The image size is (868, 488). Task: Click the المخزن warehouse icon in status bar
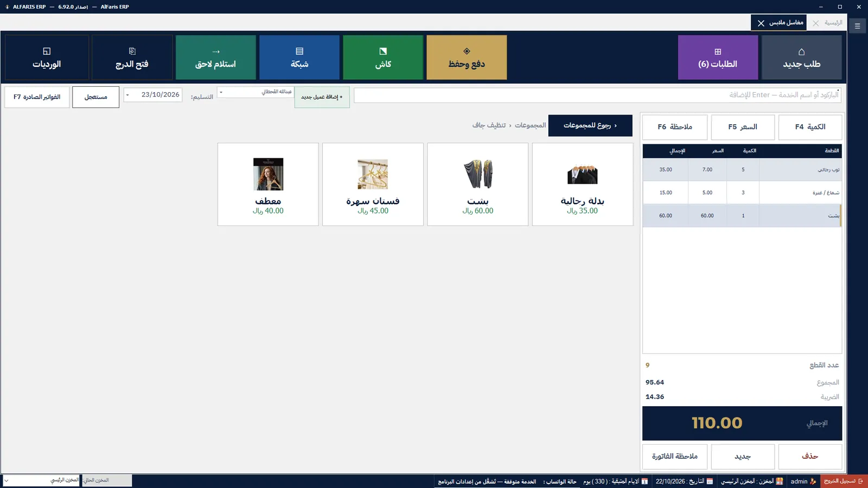[x=780, y=481]
